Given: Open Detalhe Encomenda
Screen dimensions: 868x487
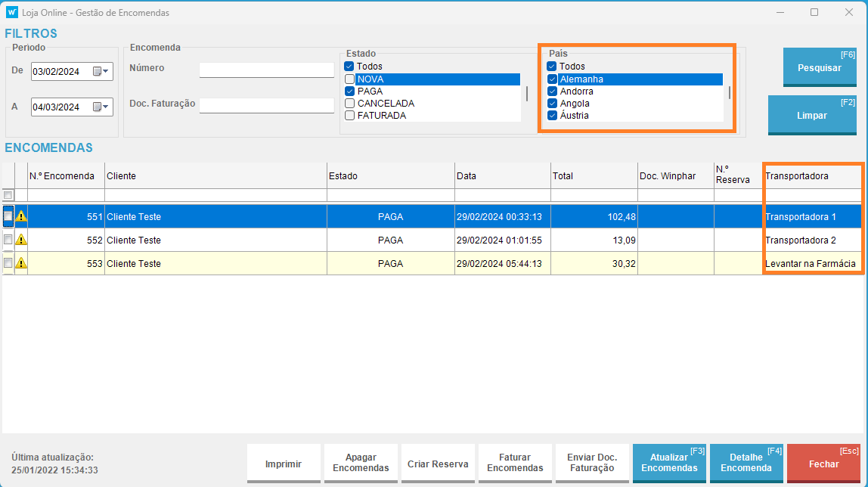Looking at the screenshot, I should [x=746, y=463].
